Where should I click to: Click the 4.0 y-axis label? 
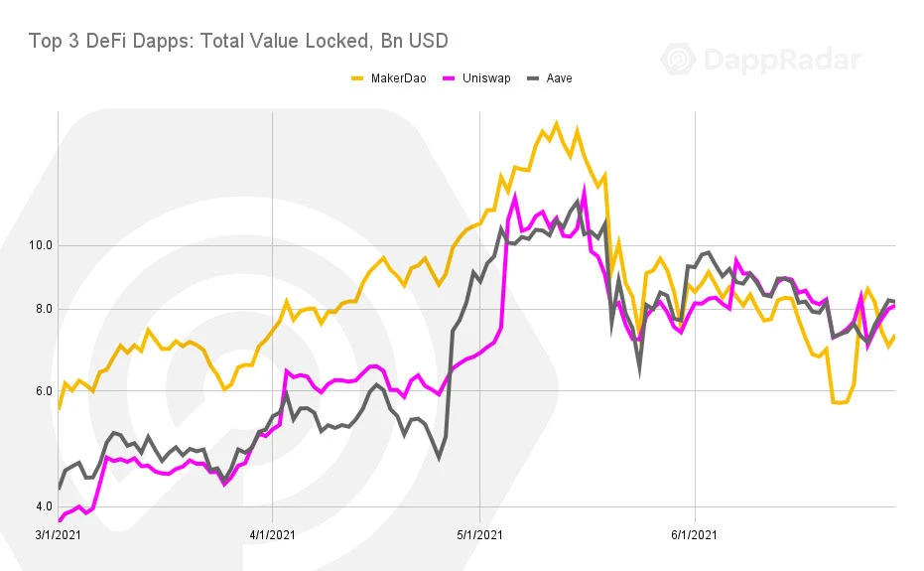[44, 506]
